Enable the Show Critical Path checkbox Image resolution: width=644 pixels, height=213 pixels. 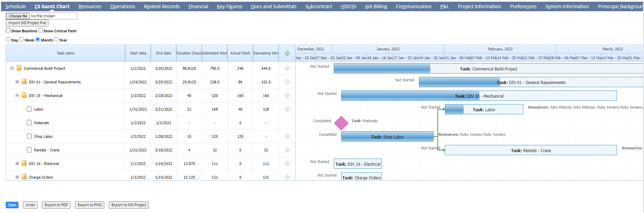[x=40, y=30]
